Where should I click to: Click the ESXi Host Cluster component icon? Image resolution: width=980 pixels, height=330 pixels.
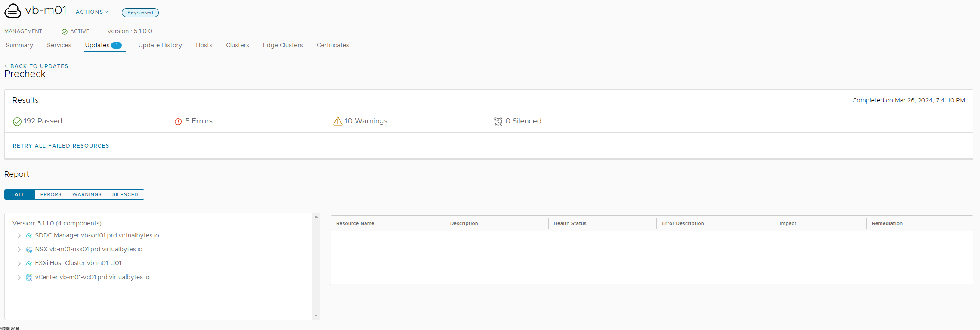[29, 263]
